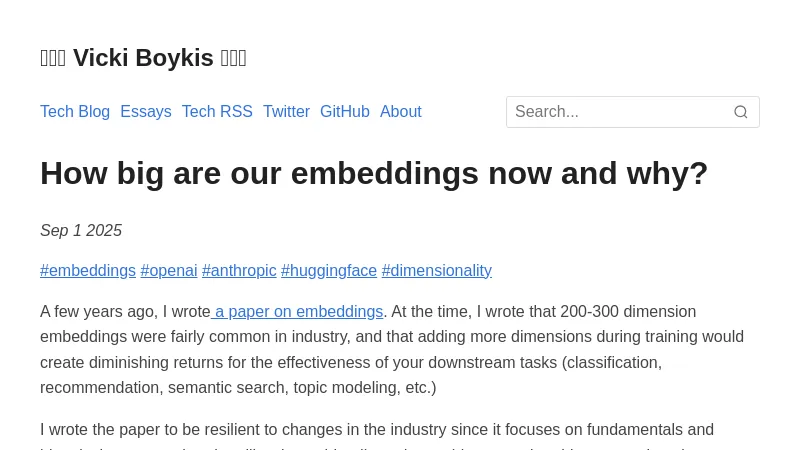This screenshot has width=800, height=450.
Task: Browse posts tagged #huggingface
Action: point(329,271)
